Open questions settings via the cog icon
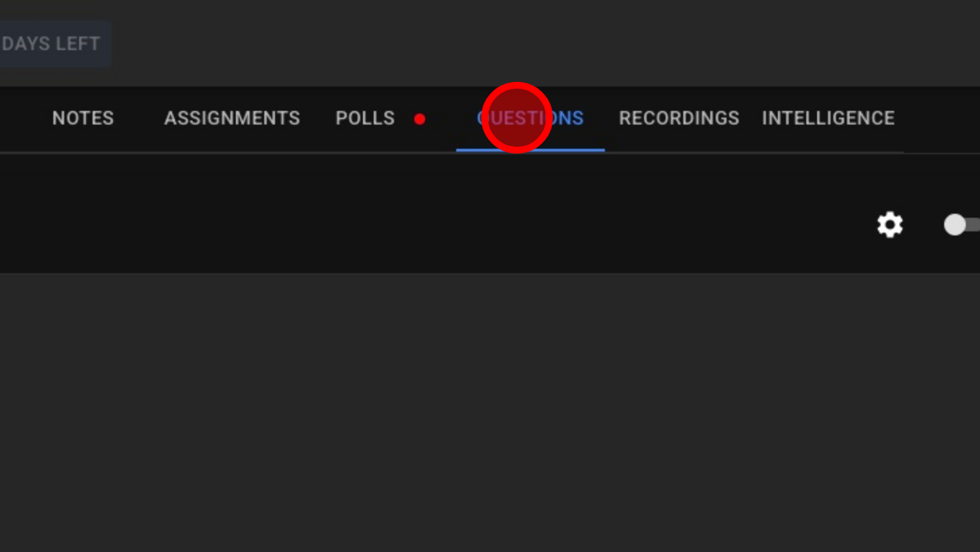Image resolution: width=980 pixels, height=552 pixels. point(889,225)
